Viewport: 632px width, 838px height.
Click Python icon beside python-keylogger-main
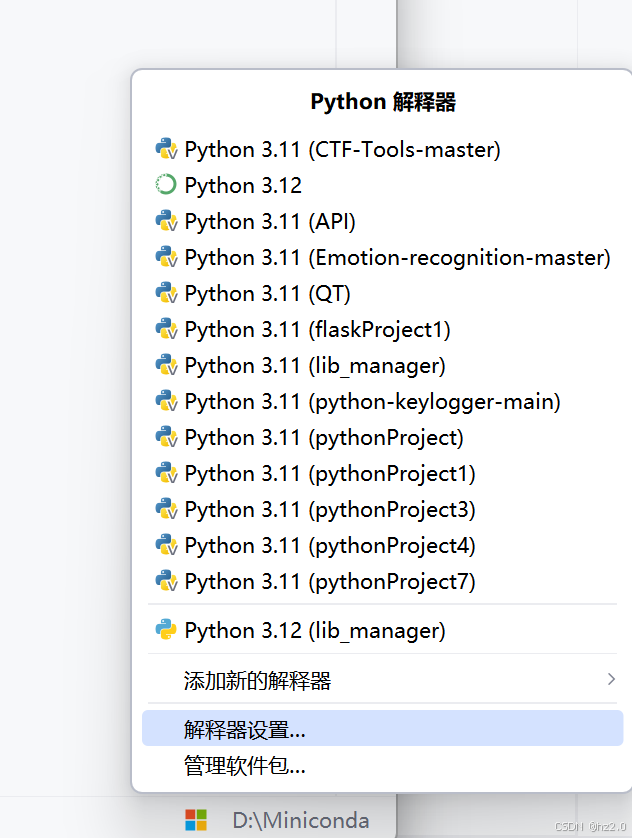coord(166,401)
